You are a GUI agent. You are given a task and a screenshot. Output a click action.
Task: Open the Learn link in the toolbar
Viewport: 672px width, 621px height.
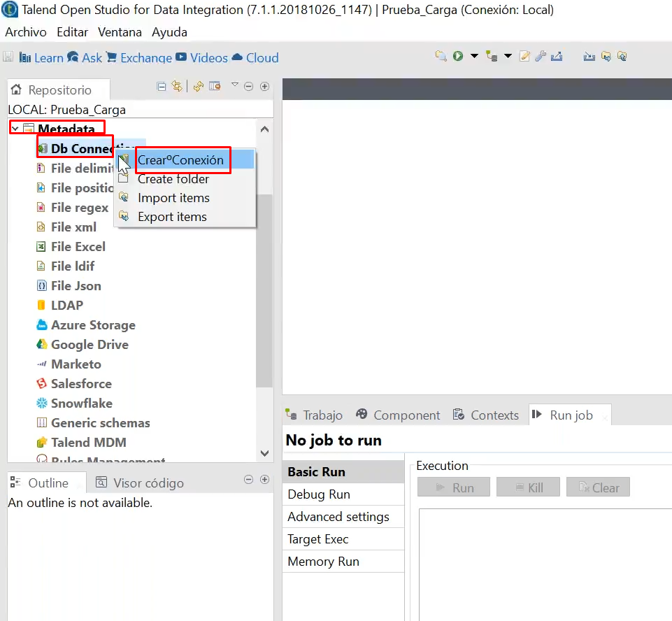[41, 57]
